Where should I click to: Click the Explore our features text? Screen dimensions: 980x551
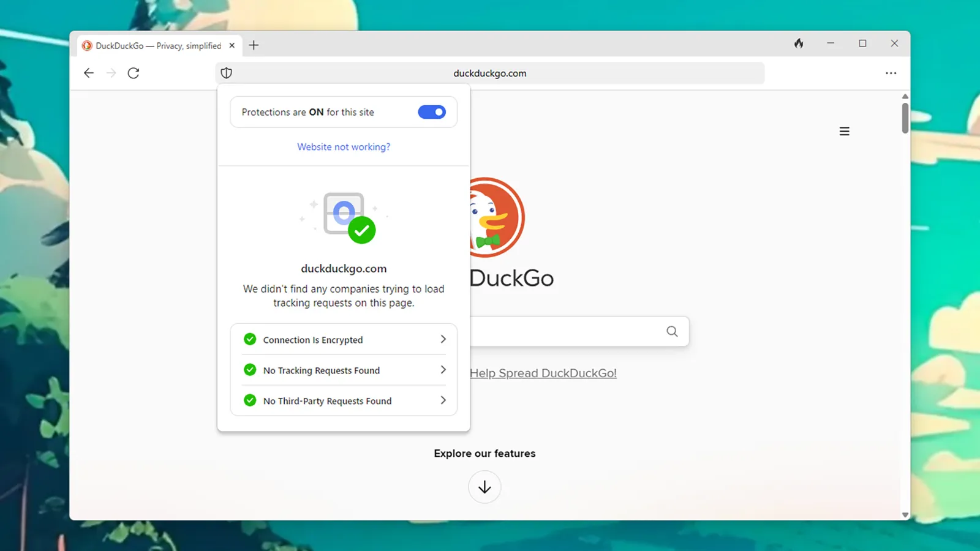click(484, 454)
